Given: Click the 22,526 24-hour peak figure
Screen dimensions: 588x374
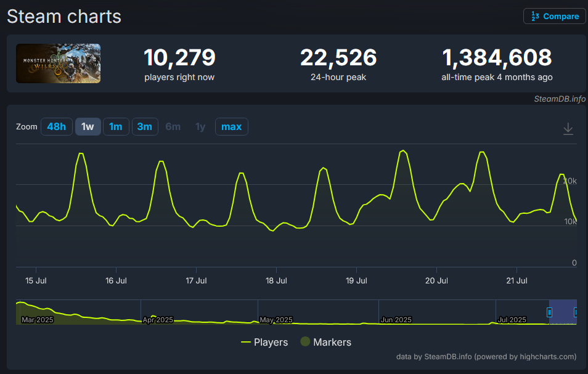Looking at the screenshot, I should click(338, 57).
